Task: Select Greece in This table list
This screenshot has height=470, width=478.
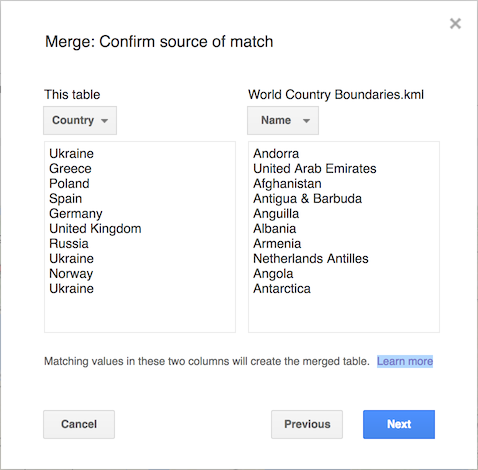Action: tap(70, 168)
